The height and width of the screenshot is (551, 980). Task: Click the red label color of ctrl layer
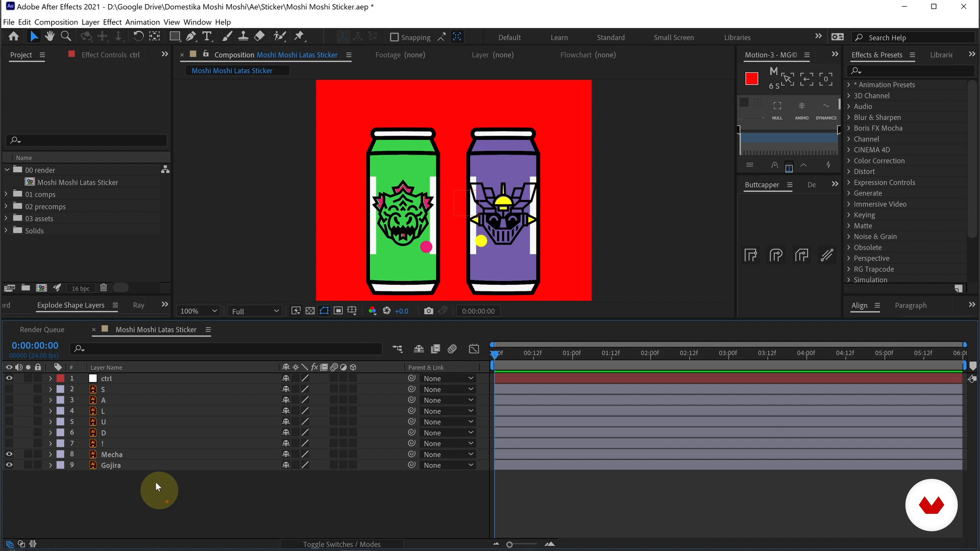tap(60, 378)
